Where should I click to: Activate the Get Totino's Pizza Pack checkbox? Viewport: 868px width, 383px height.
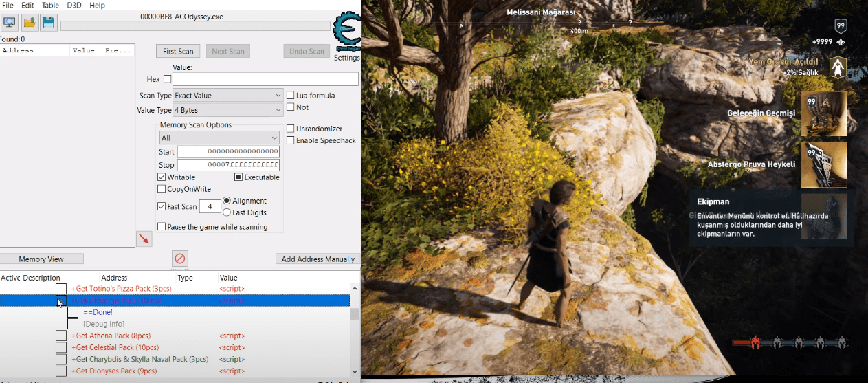[61, 289]
